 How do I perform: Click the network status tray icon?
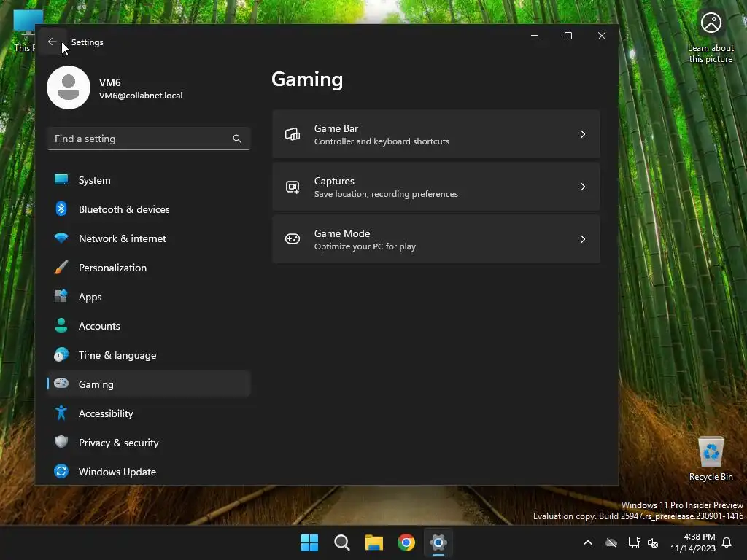click(634, 542)
